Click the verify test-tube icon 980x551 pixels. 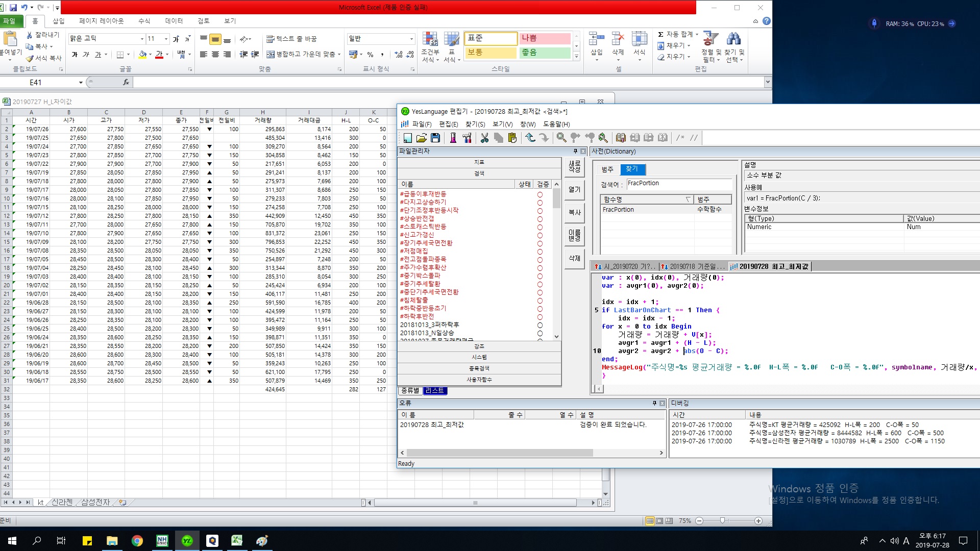click(453, 138)
